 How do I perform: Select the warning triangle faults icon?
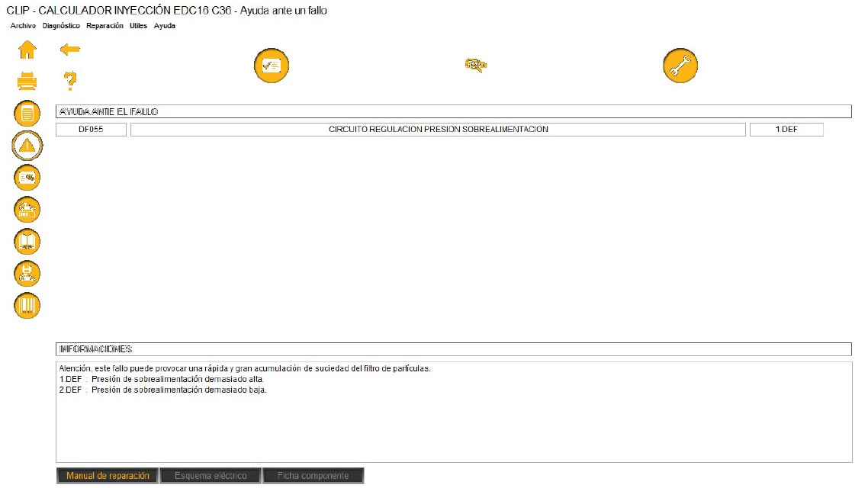click(27, 146)
